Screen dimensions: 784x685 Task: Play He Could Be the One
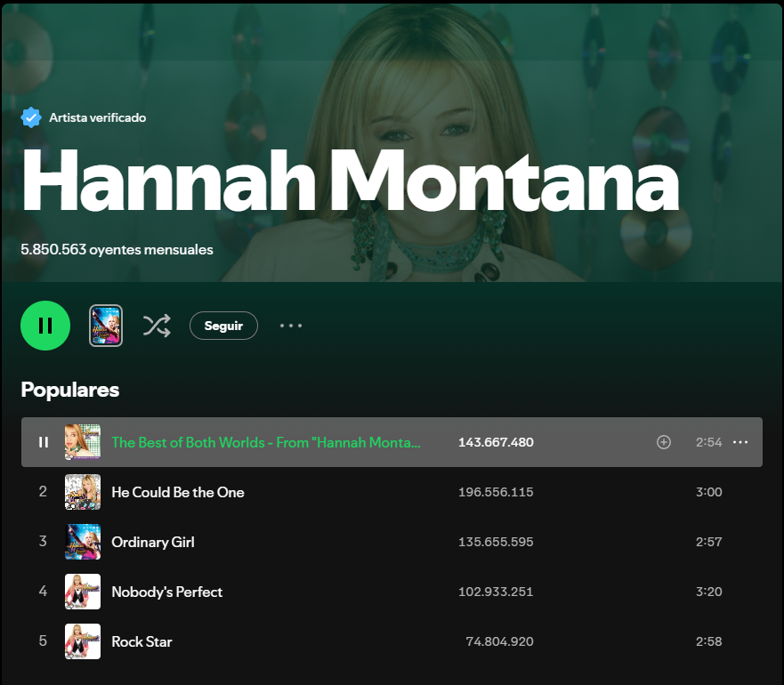[x=43, y=492]
